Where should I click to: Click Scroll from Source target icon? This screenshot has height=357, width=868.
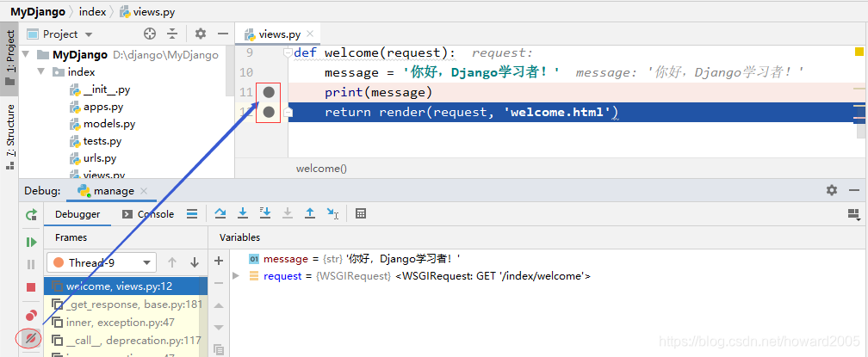(150, 34)
